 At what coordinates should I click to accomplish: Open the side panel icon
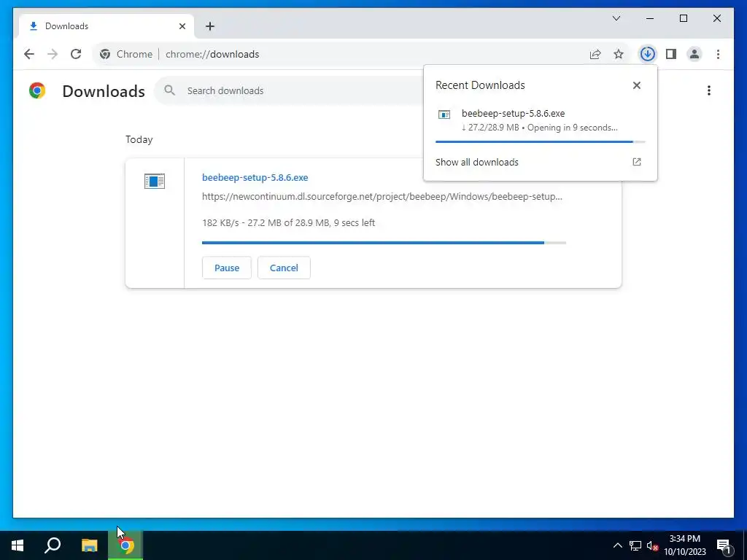(x=671, y=54)
